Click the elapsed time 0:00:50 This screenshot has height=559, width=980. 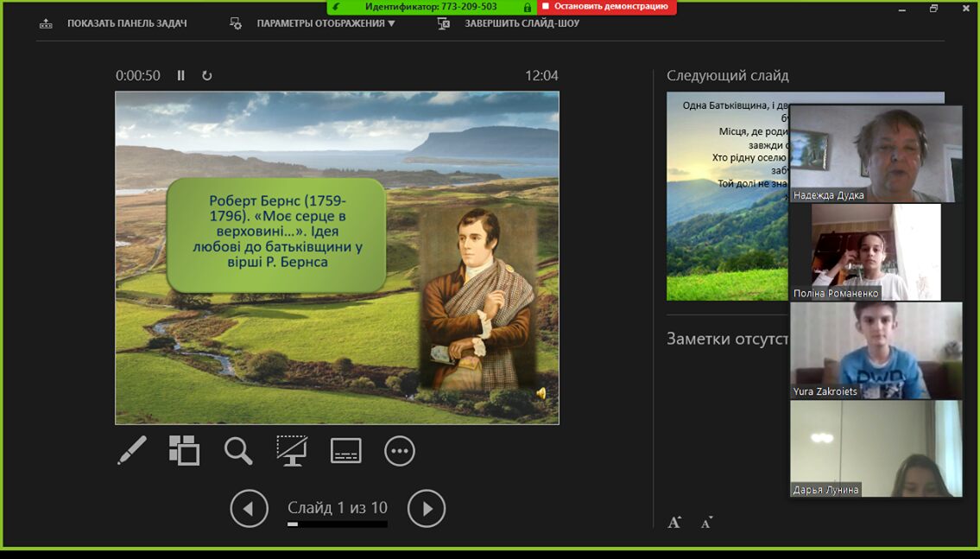pos(137,76)
